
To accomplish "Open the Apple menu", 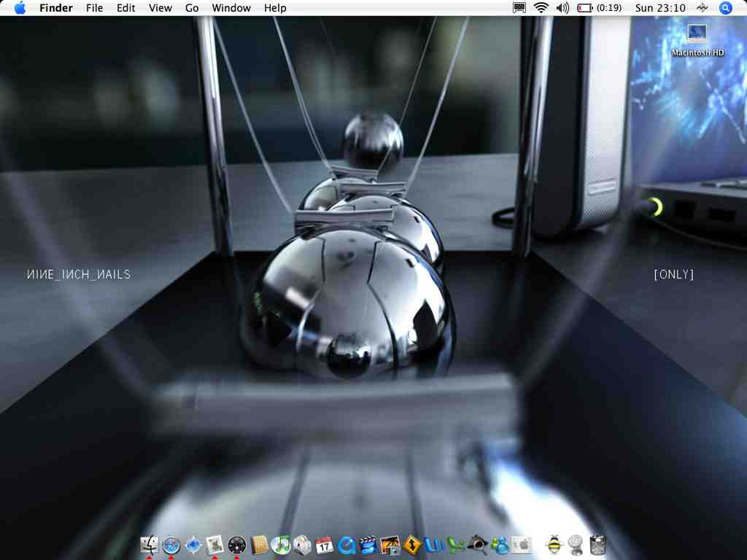I will click(x=20, y=8).
